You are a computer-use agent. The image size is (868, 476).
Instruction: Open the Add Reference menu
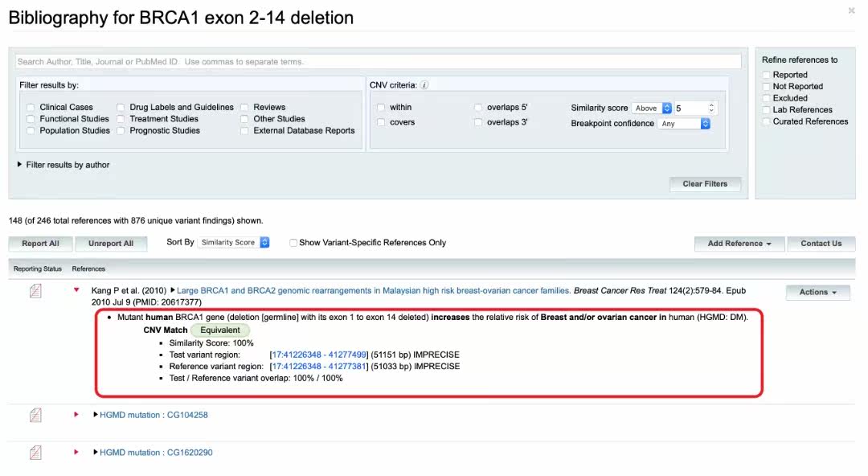tap(739, 244)
